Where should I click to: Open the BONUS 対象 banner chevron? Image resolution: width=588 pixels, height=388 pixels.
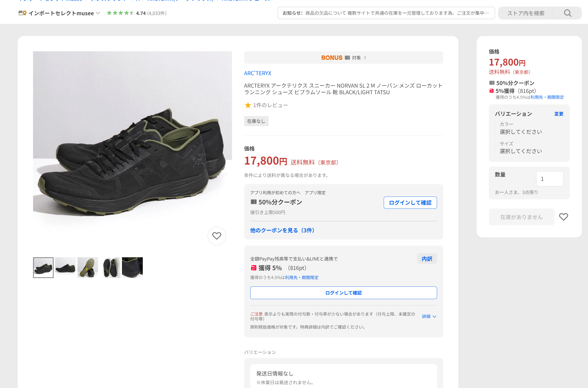click(365, 58)
